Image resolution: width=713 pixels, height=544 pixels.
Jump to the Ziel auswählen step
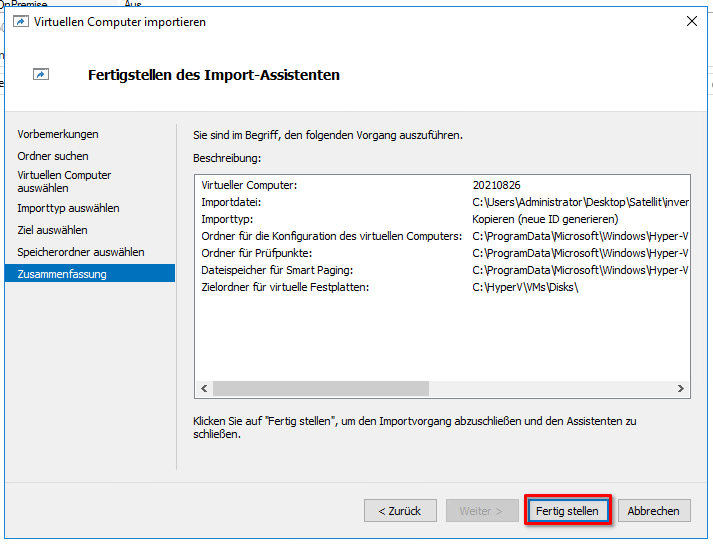tap(52, 230)
